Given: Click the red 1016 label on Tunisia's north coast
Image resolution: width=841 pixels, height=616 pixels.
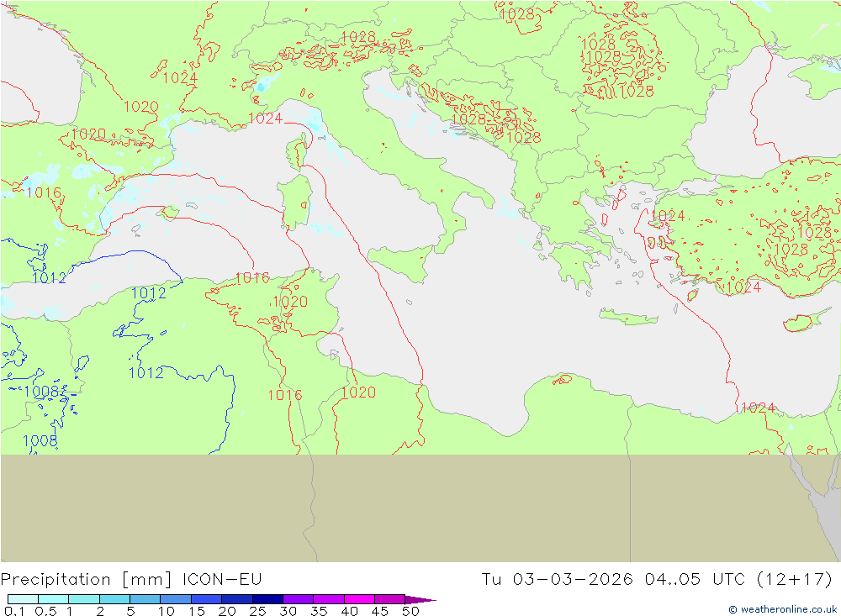Looking at the screenshot, I should tap(252, 277).
